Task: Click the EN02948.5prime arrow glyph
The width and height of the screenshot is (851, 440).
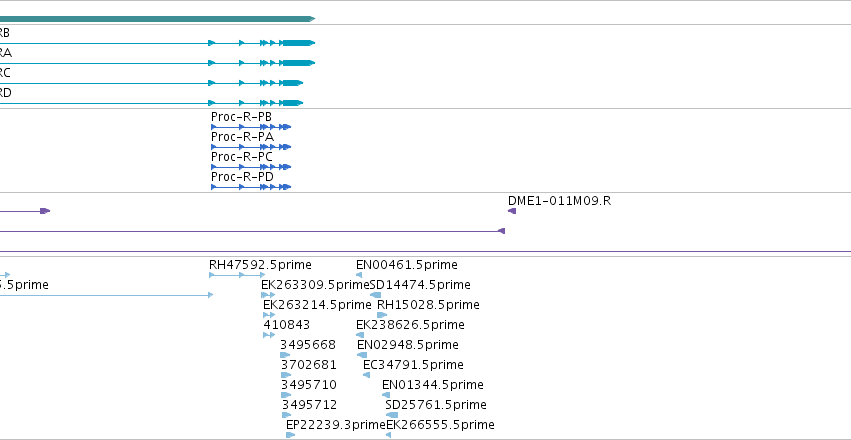Action: 362,355
